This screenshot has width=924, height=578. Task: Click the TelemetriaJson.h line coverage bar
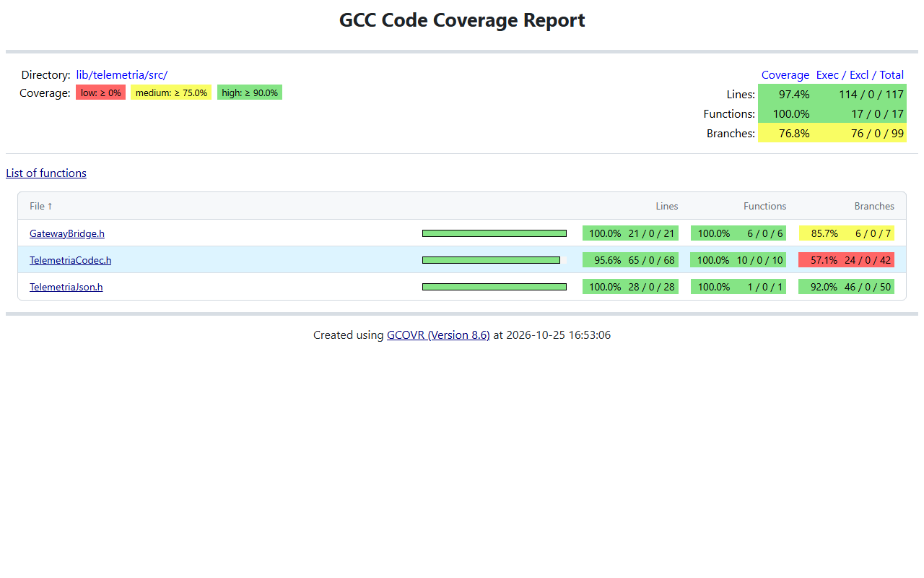pos(494,287)
